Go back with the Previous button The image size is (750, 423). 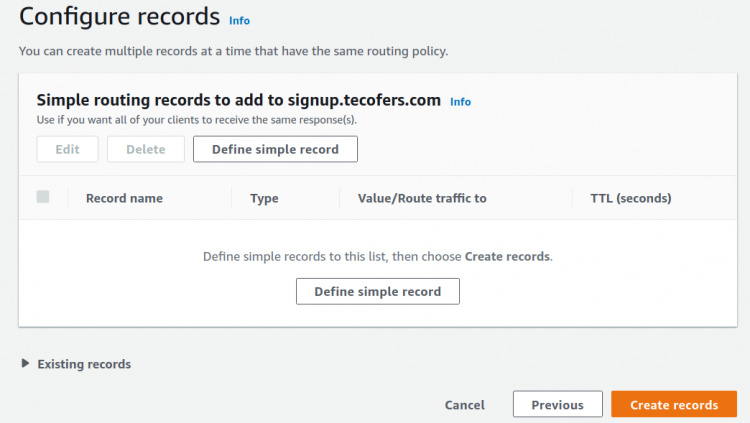click(x=557, y=405)
